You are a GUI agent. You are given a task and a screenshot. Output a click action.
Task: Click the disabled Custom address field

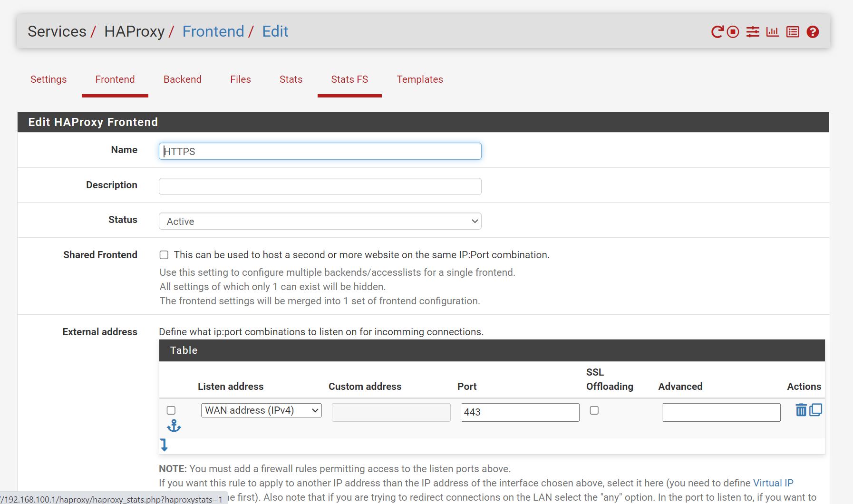[x=391, y=412]
